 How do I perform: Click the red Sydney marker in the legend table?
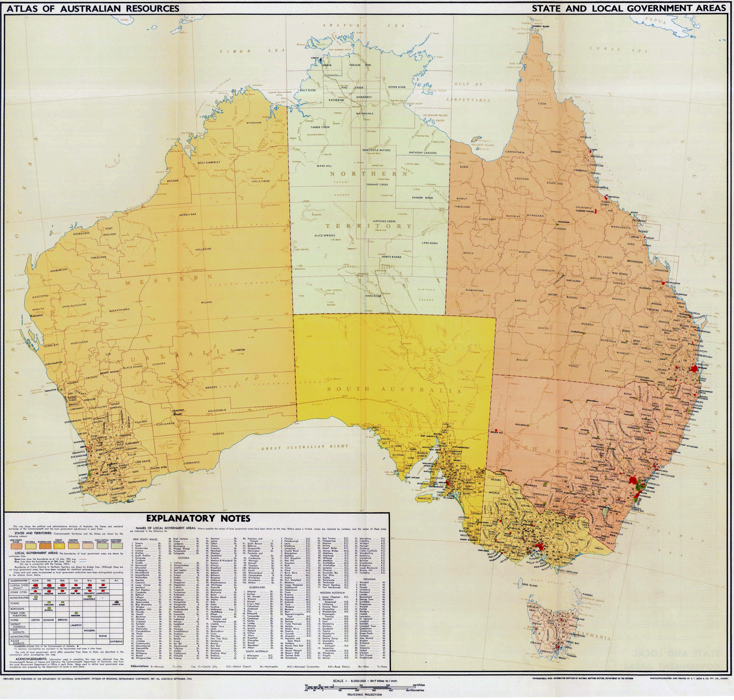(35, 585)
